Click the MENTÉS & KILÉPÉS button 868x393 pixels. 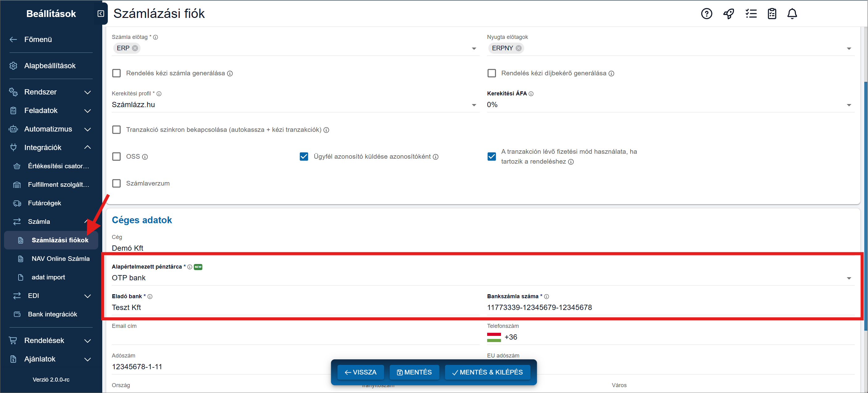[487, 372]
